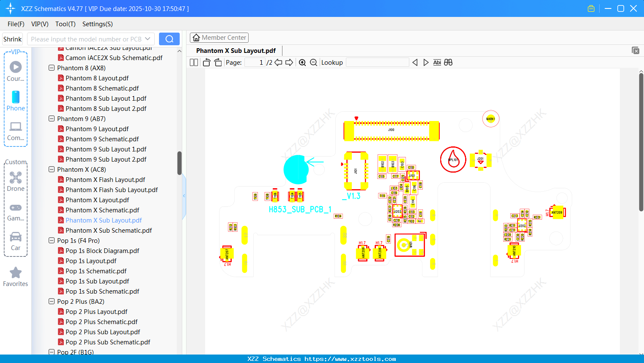Screen dimensions: 644x363
Task: Open the model number dropdown arrow
Action: coord(148,39)
